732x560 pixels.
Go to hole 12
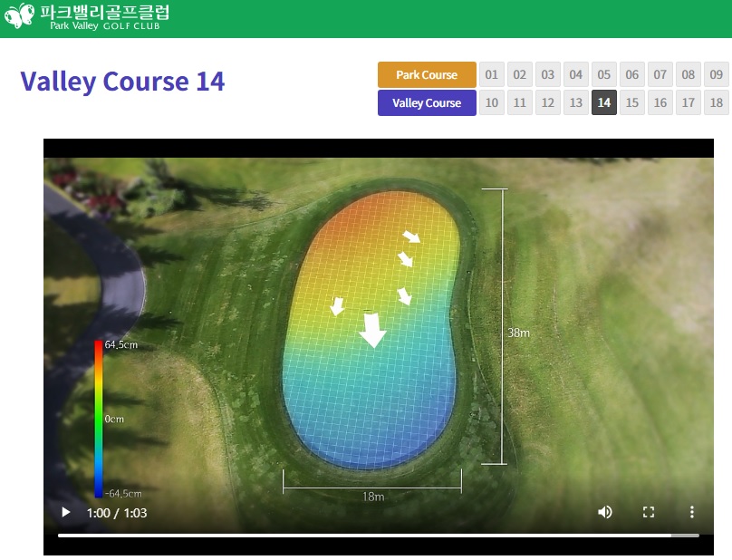coord(547,102)
